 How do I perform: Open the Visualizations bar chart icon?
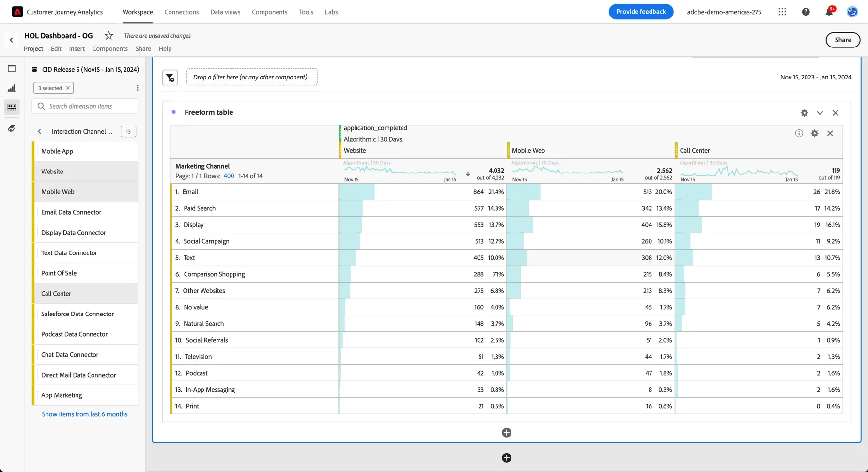[12, 88]
